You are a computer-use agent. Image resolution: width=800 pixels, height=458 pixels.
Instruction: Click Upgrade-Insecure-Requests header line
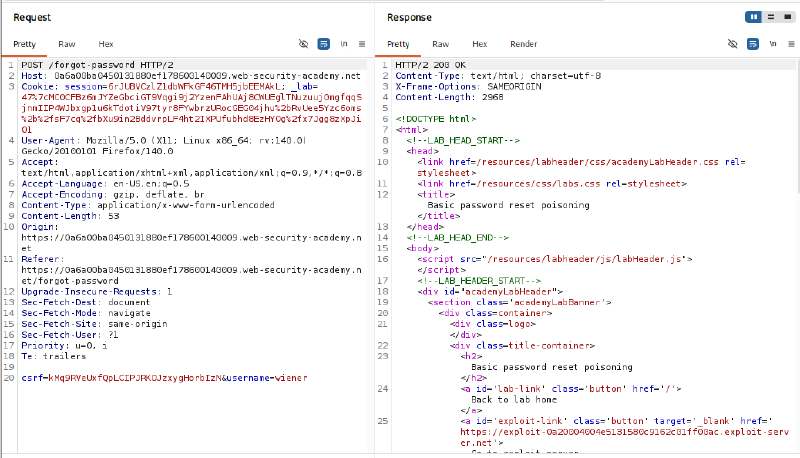pyautogui.click(x=97, y=291)
